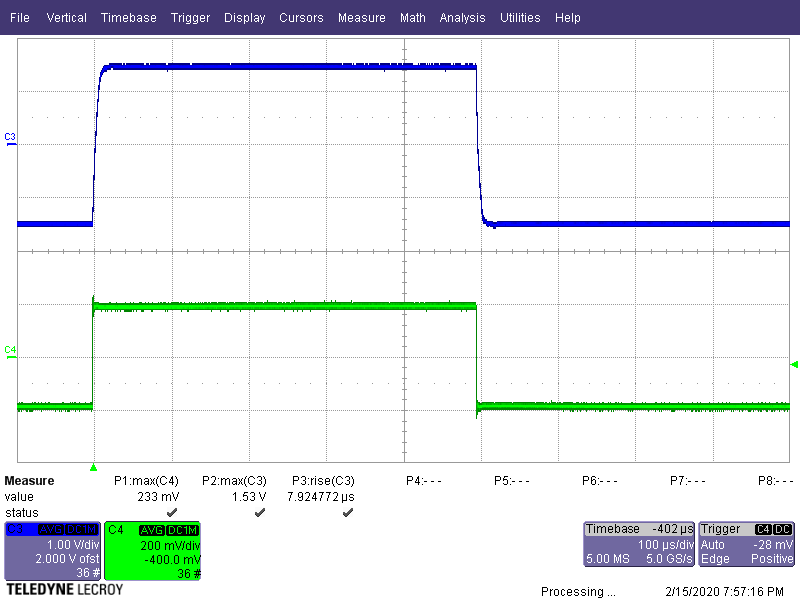Click the P2 status checkmark
800x600 pixels.
click(x=260, y=512)
